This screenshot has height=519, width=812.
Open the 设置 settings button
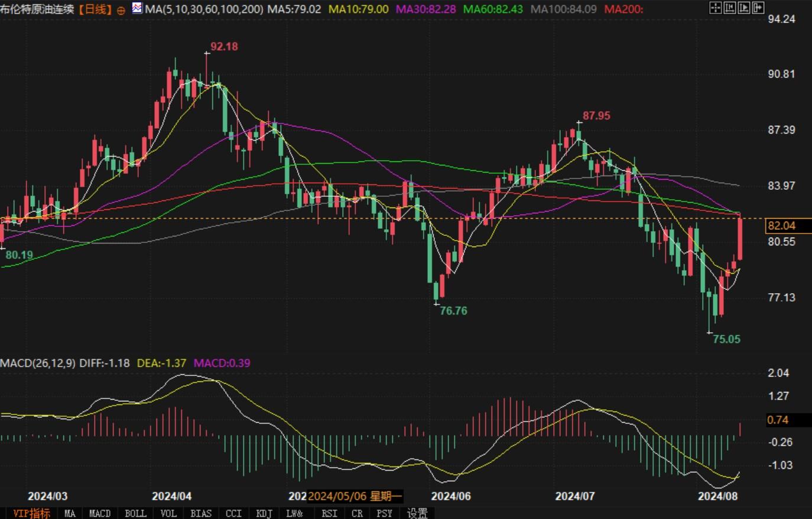[417, 513]
